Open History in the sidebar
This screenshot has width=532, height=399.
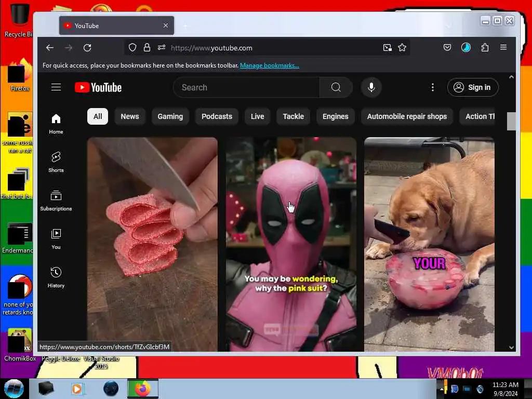(56, 277)
